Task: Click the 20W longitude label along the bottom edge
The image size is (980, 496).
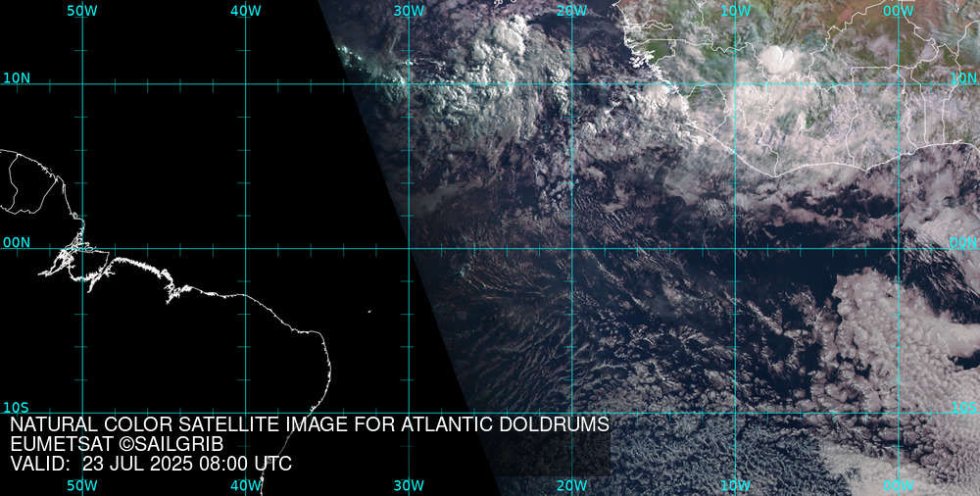Action: pos(572,485)
